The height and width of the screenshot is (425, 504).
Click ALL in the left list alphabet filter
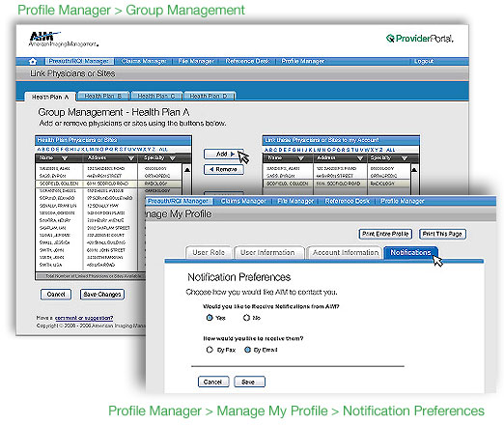click(163, 150)
